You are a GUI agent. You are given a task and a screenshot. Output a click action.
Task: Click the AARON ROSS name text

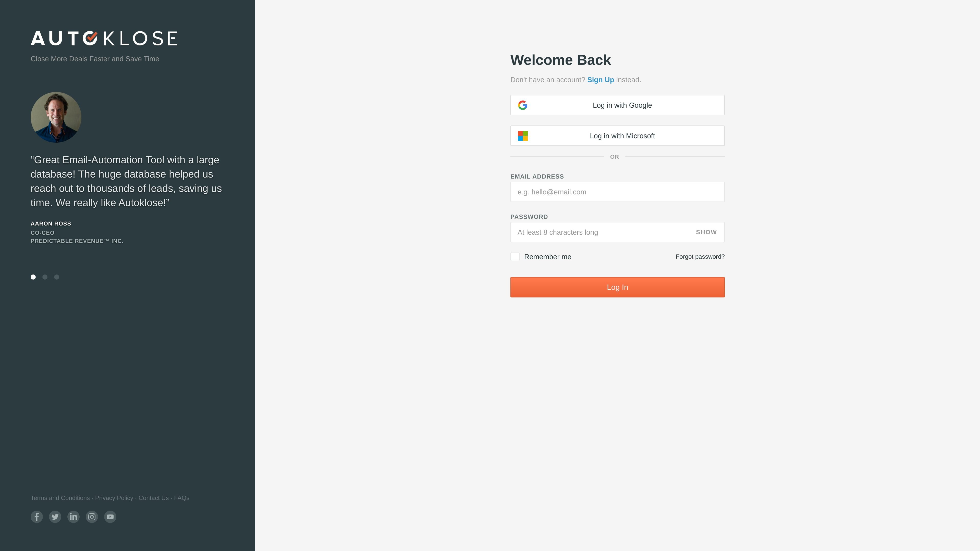coord(51,224)
